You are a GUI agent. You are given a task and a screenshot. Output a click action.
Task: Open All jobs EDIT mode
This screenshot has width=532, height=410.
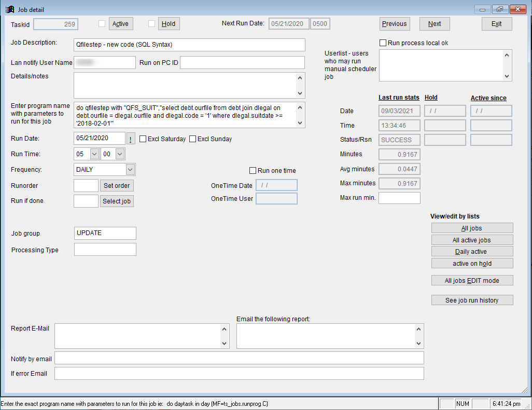[472, 280]
